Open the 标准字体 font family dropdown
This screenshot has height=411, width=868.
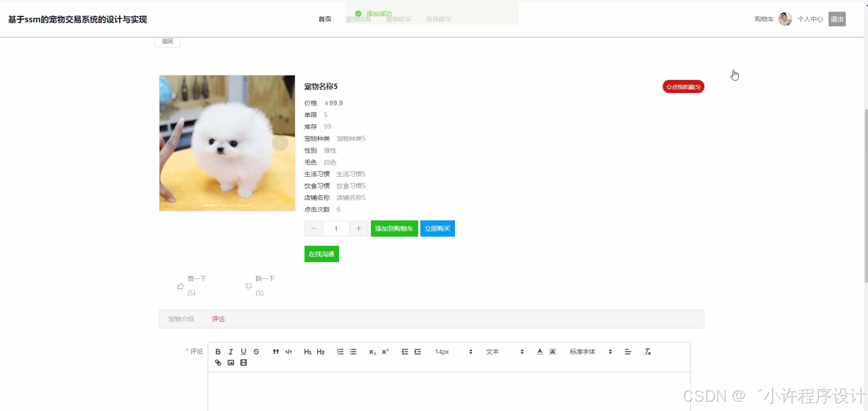(x=591, y=352)
